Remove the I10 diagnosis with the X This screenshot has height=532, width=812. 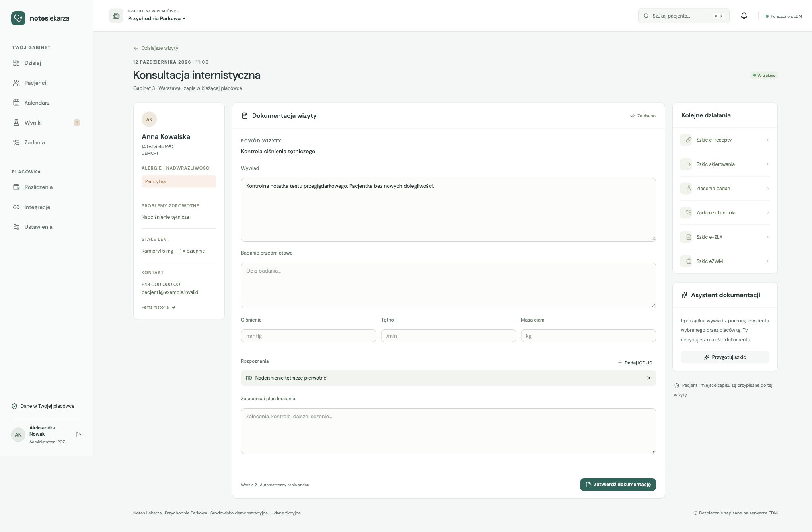click(648, 378)
